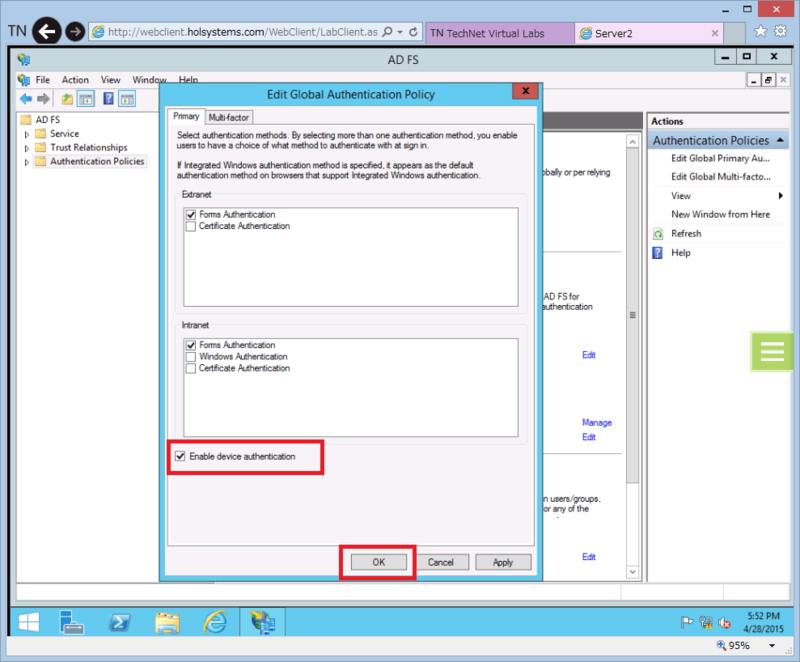Open the File menu

[43, 80]
